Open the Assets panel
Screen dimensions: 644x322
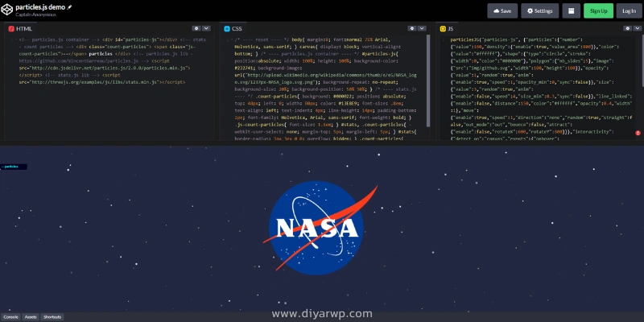tap(31, 317)
